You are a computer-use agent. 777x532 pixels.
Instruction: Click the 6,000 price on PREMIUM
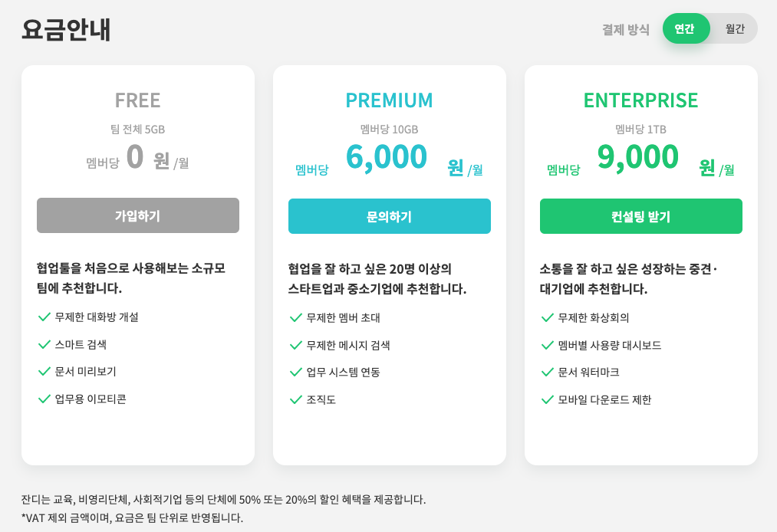coord(387,157)
